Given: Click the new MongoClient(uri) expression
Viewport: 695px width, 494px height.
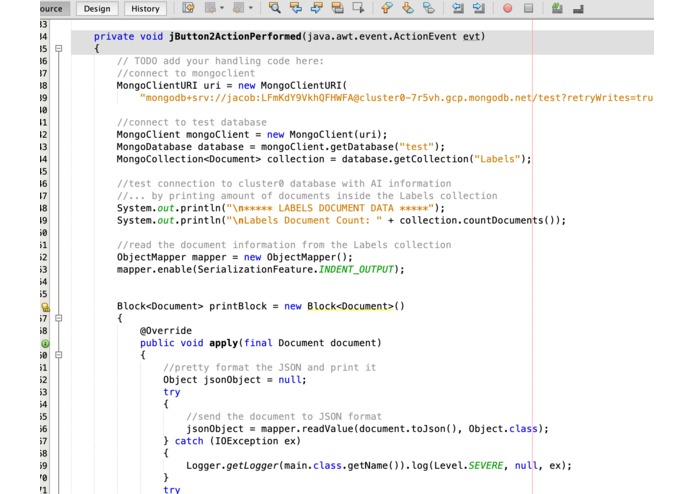Looking at the screenshot, I should click(x=324, y=134).
